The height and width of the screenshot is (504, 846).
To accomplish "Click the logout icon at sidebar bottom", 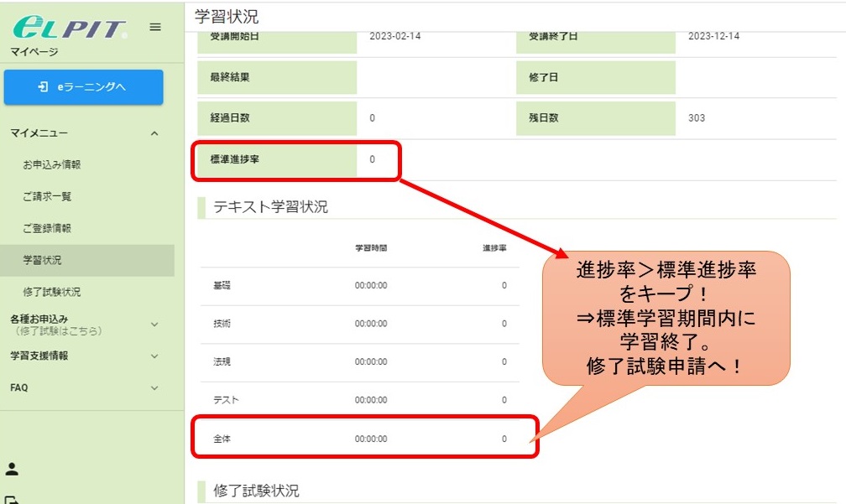I will point(13,499).
